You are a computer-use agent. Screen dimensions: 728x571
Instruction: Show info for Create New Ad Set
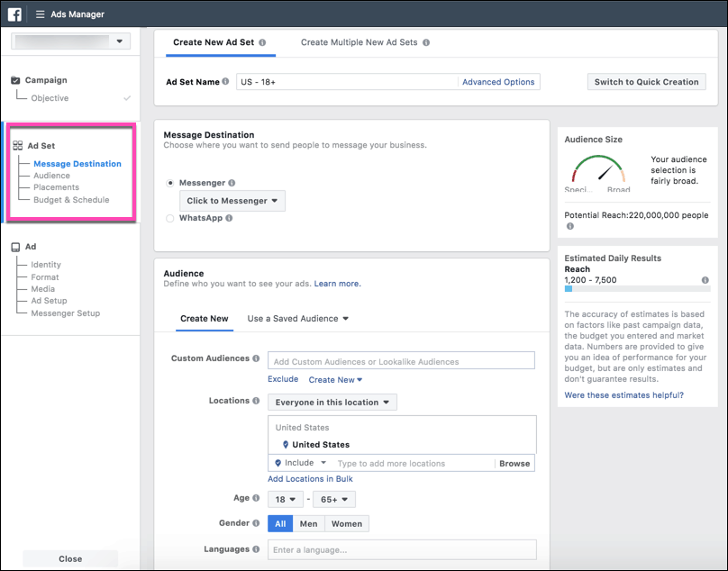pyautogui.click(x=262, y=42)
